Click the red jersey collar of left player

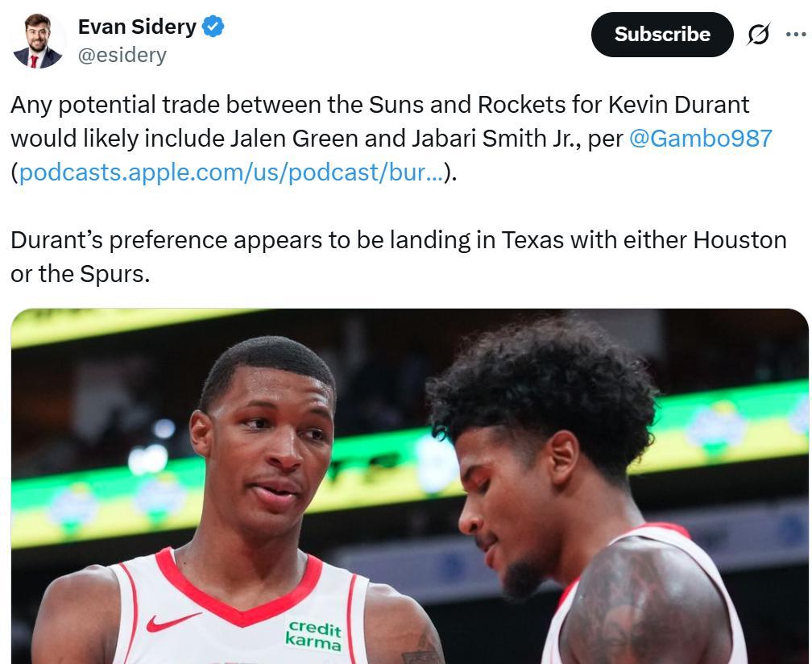click(238, 591)
